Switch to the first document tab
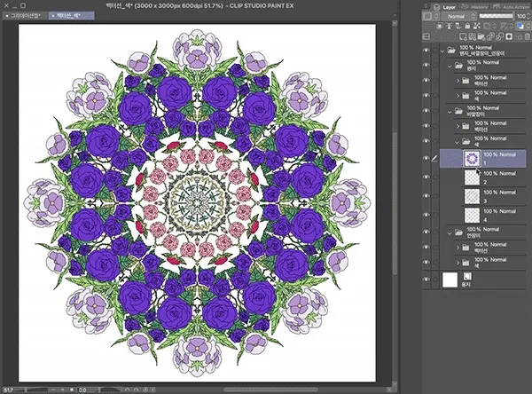 click(24, 16)
